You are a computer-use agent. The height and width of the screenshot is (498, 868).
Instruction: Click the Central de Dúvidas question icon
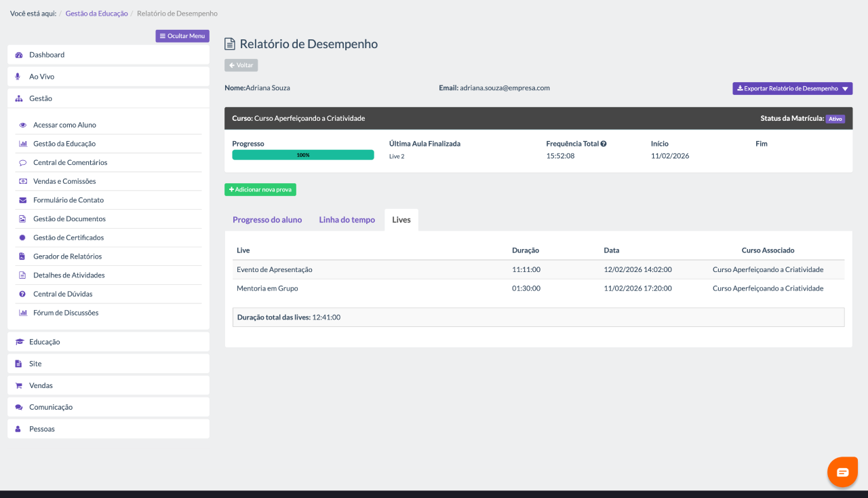[x=22, y=294]
